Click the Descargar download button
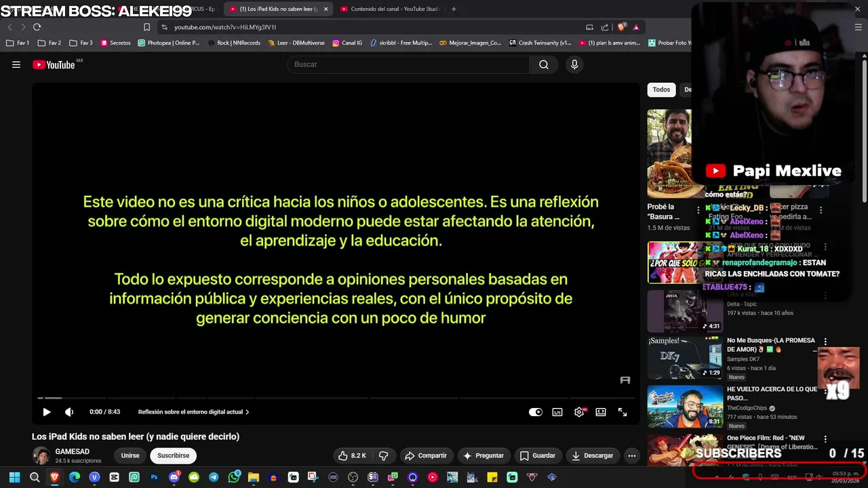The height and width of the screenshot is (488, 868). [592, 455]
